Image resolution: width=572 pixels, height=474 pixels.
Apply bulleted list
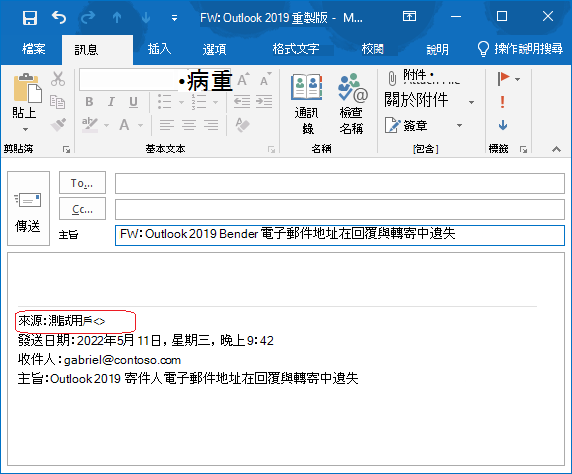click(x=165, y=102)
